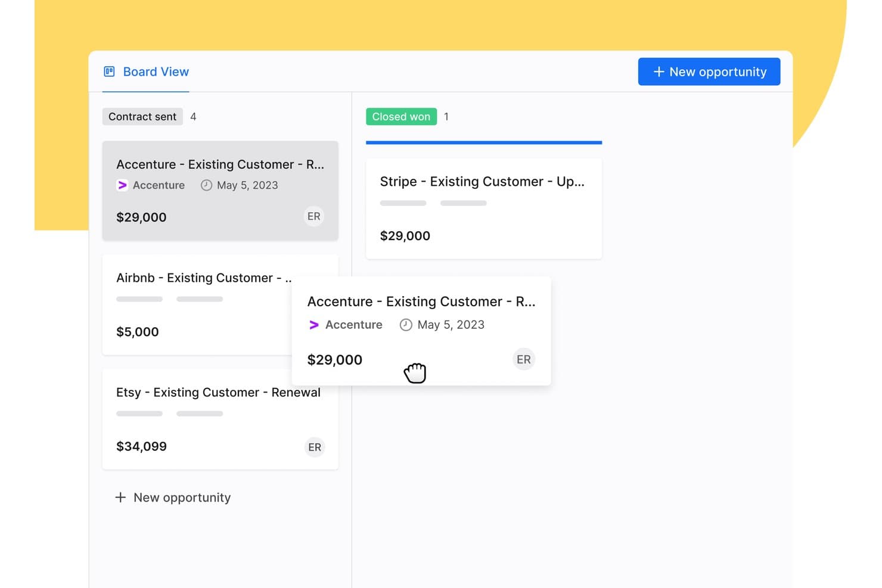Click the Board View icon
Viewport: 882px width, 588px height.
coord(109,72)
